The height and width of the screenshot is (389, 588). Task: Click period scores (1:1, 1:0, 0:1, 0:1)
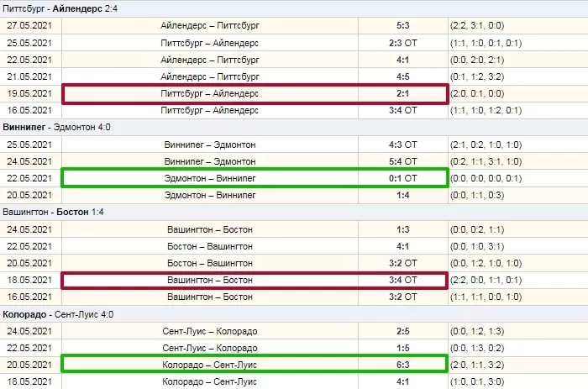pos(486,43)
